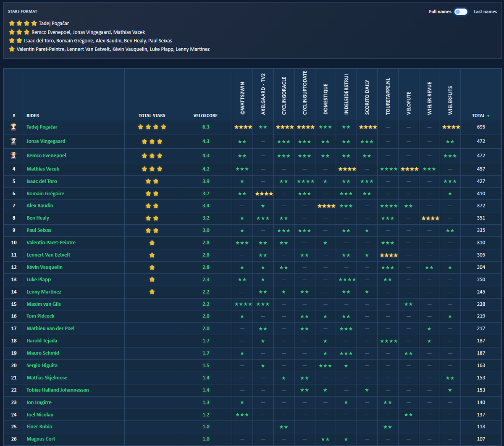This screenshot has height=446, width=504.
Task: Click the CYCLINGUPTODATE column header
Action: pyautogui.click(x=305, y=92)
